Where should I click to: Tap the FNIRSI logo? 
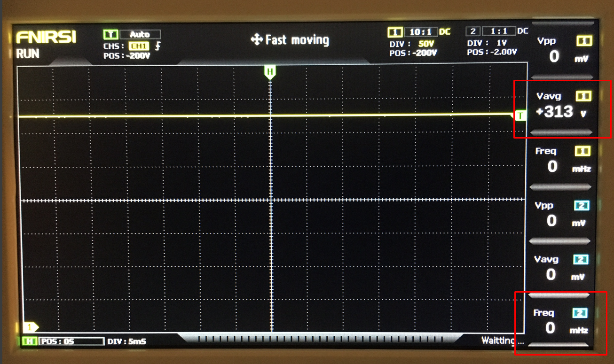coord(46,38)
